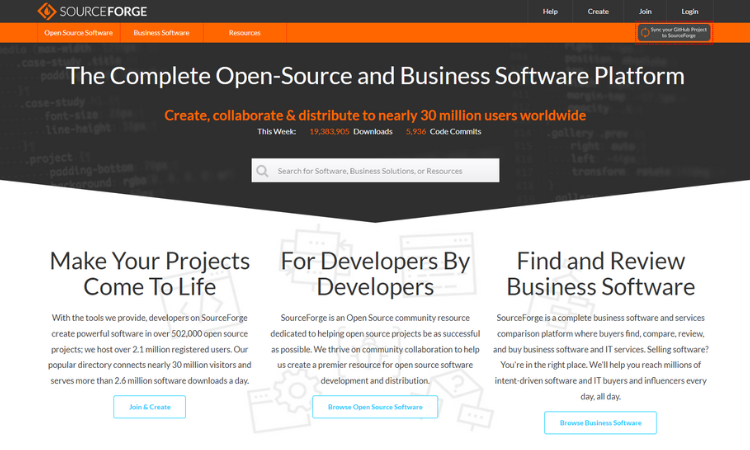750x450 pixels.
Task: Click Sync your GitHub Project to SourceForge button
Action: (x=674, y=33)
